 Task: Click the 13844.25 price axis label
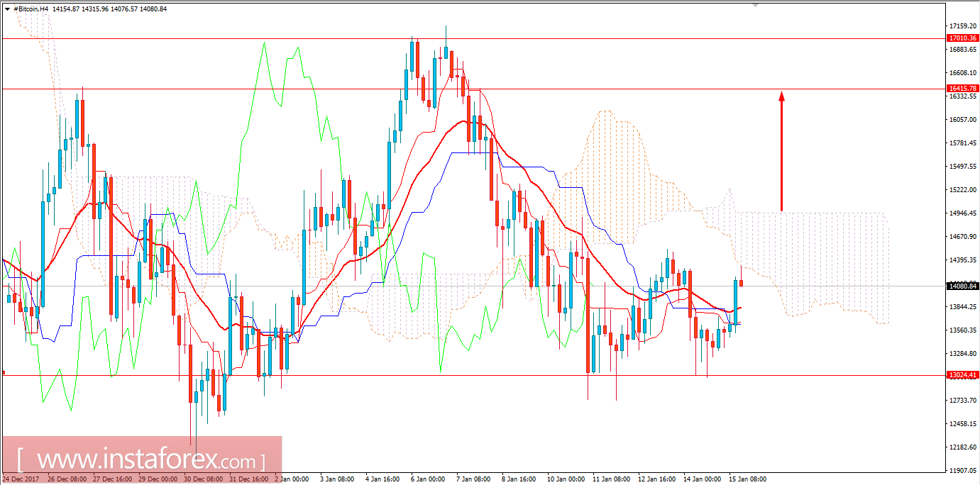click(964, 307)
